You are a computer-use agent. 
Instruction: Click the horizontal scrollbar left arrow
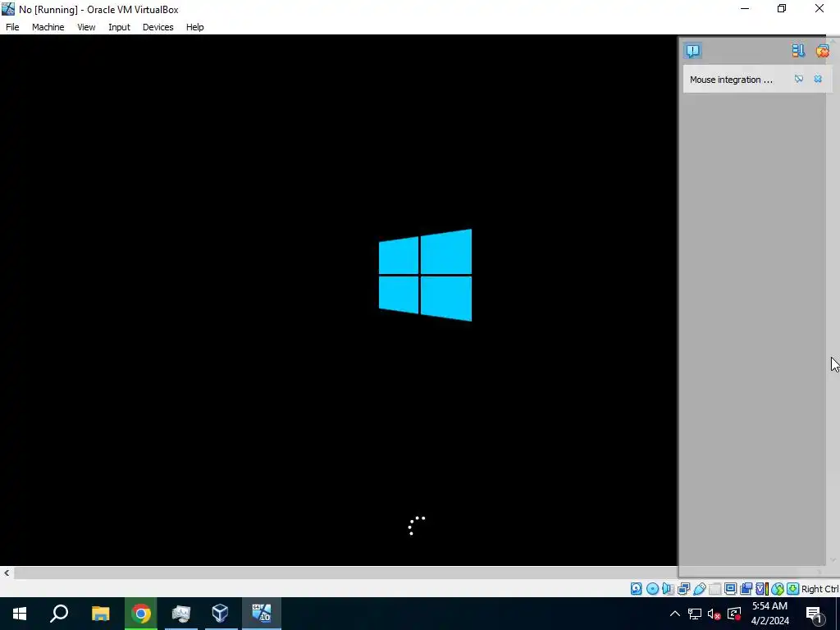point(7,573)
